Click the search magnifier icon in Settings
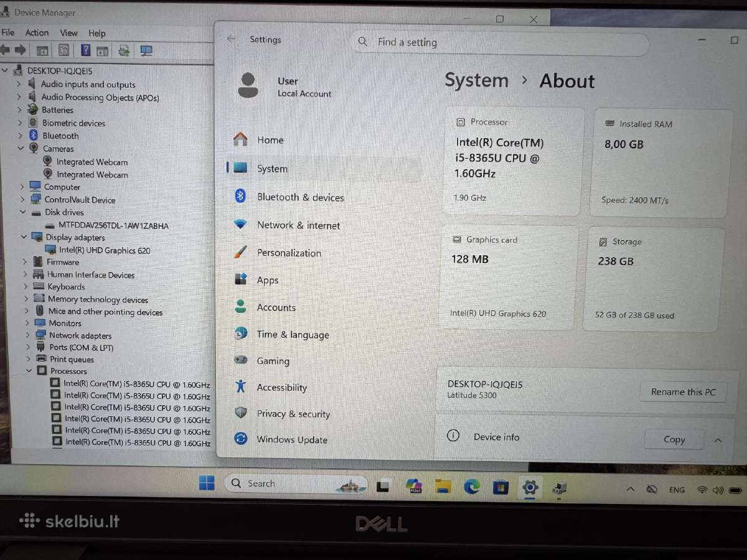 pyautogui.click(x=362, y=42)
